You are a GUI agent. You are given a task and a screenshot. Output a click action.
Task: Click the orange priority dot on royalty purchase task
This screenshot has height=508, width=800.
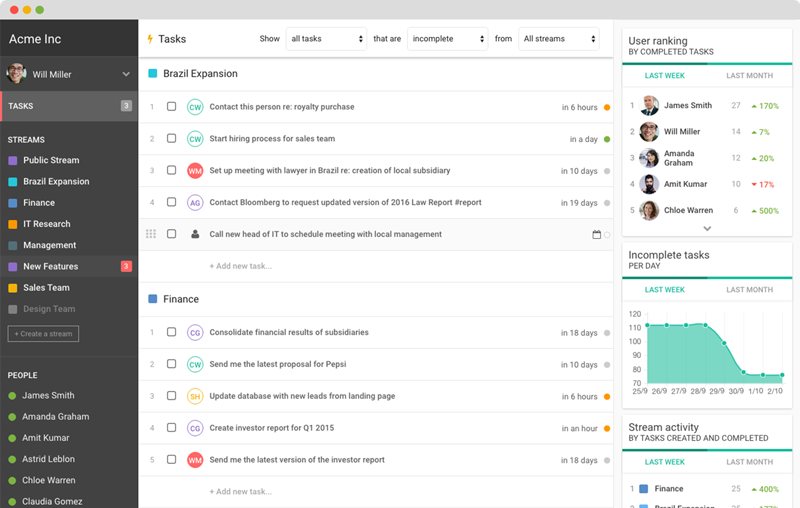click(607, 107)
